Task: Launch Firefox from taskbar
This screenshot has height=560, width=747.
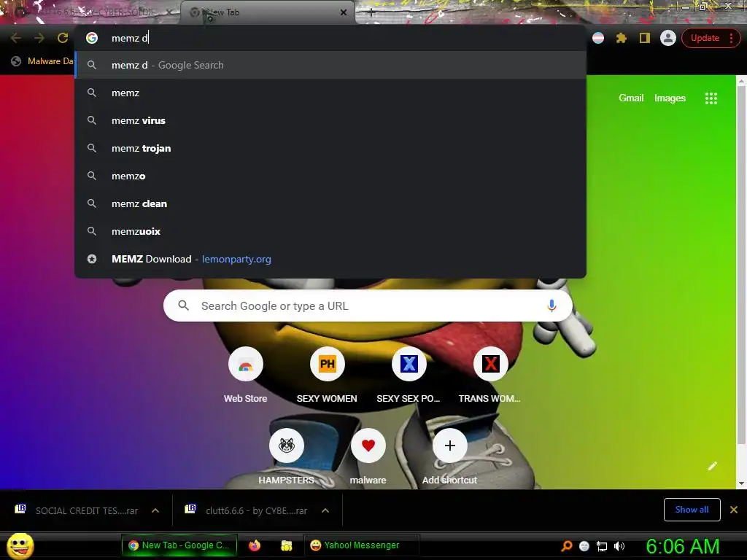Action: coord(255,545)
